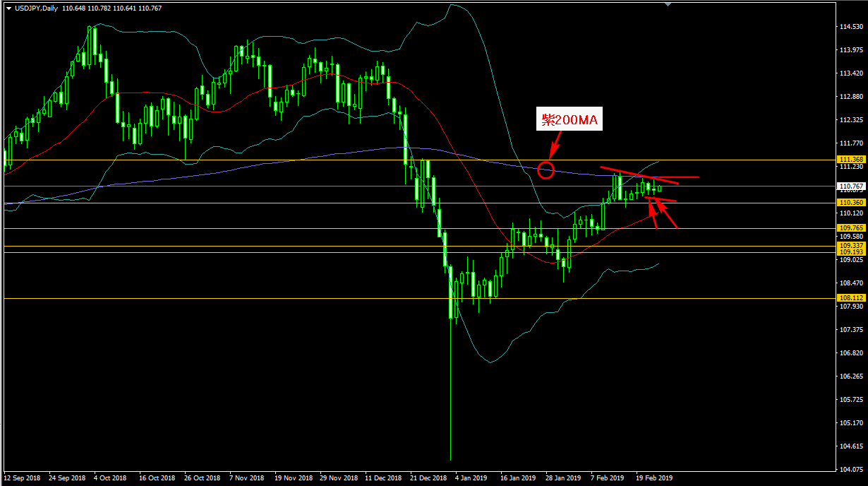Click the 105.725 price axis value
868x486 pixels.
851,400
